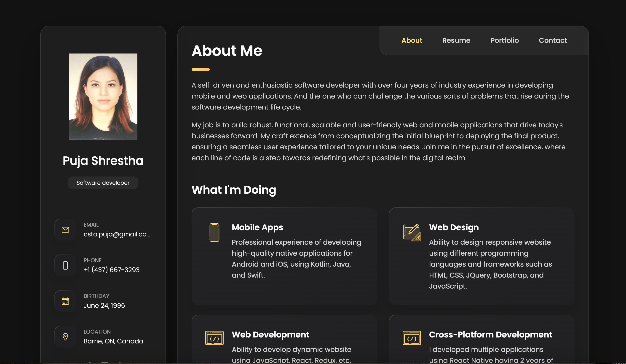
Task: Click the design pencil icon in the Web Design card
Action: [412, 233]
